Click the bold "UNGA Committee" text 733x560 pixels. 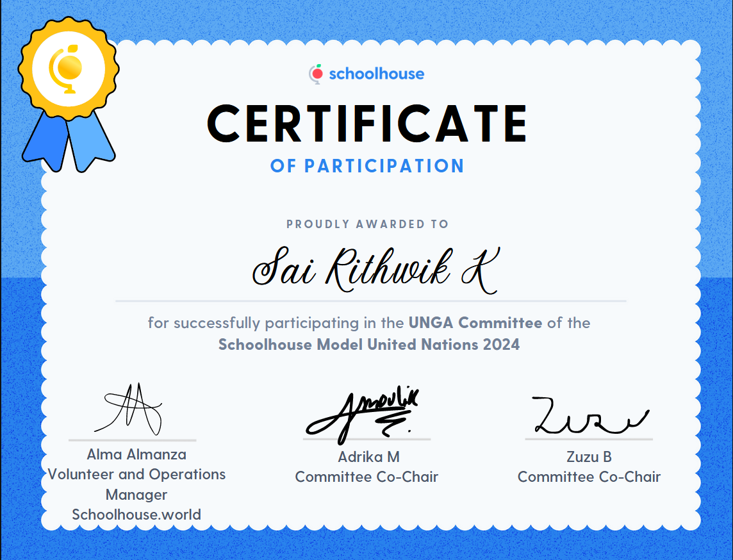[475, 322]
